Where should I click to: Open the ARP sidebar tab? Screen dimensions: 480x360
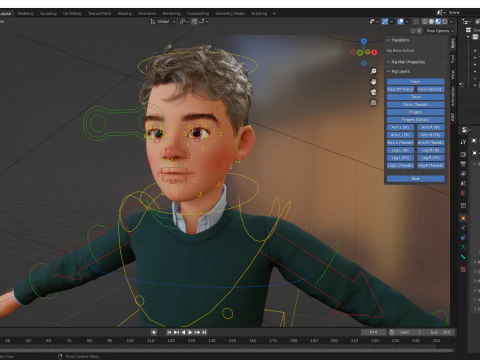coord(453,117)
